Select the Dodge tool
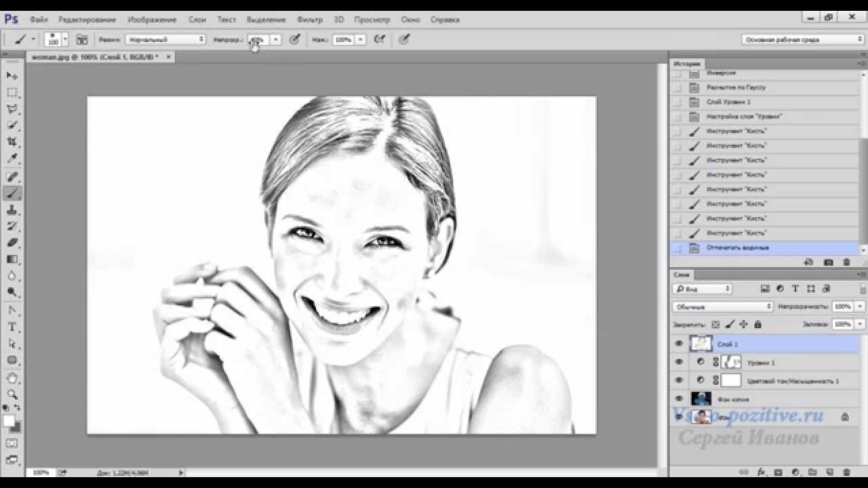This screenshot has width=868, height=488. 12,292
